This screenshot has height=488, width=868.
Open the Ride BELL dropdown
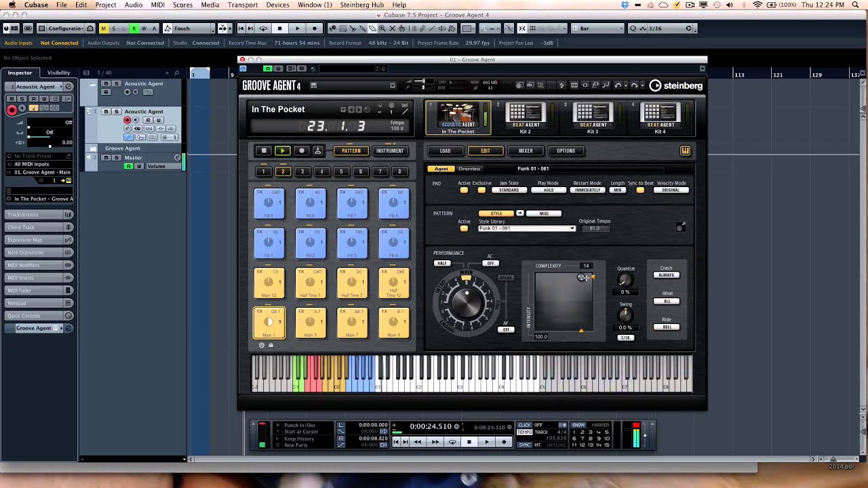point(667,327)
